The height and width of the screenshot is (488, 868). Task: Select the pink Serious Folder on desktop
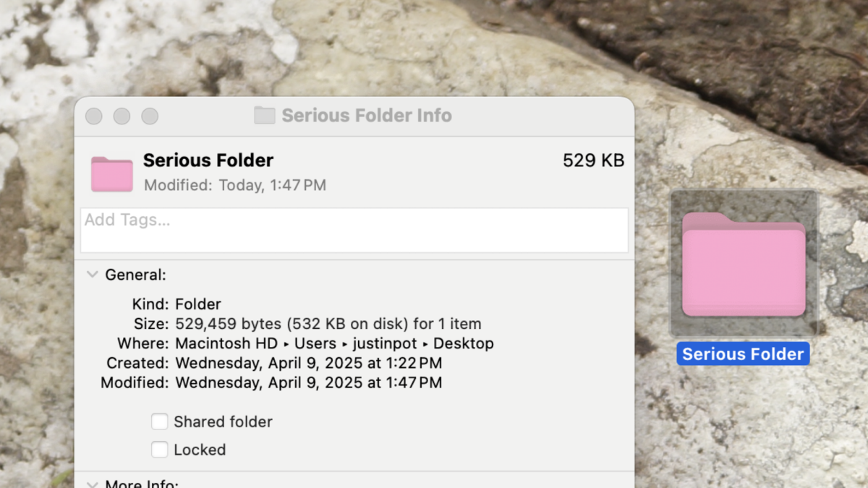click(744, 265)
